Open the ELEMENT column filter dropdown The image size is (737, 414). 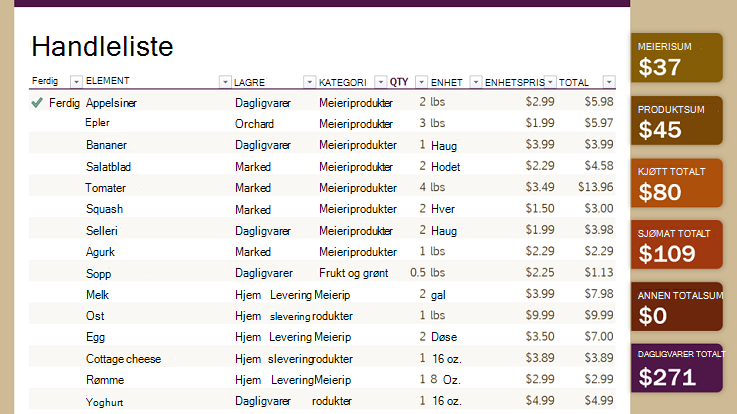click(225, 82)
